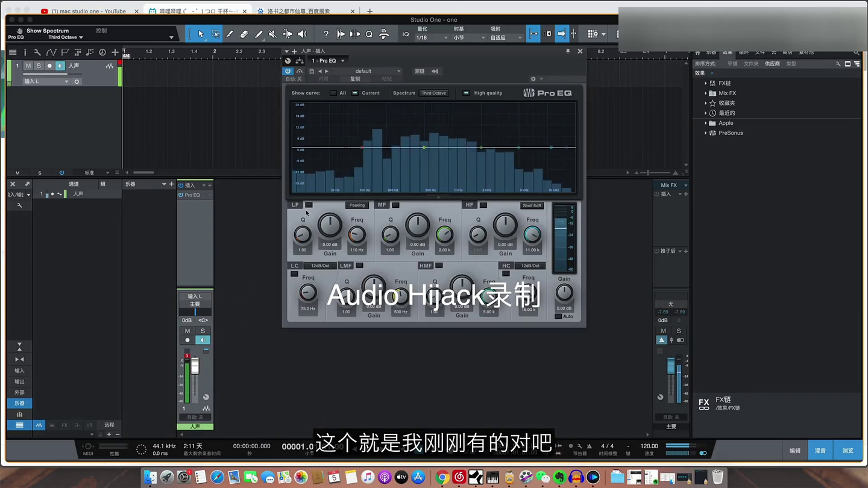Click the wrench options icon above tracks
The image size is (868, 488).
pyautogui.click(x=37, y=52)
